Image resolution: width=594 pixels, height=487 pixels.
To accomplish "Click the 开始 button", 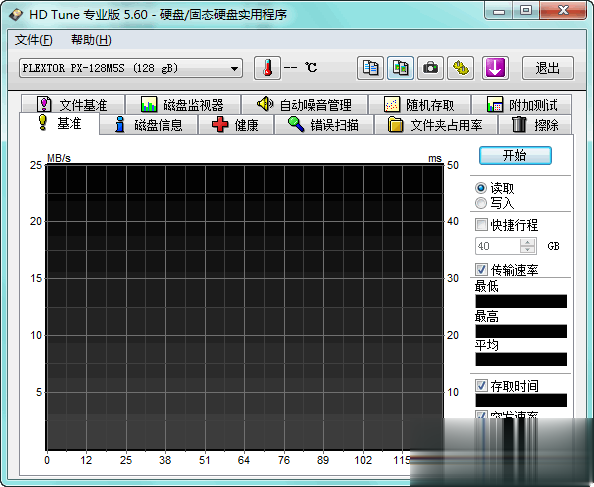I will (x=515, y=155).
